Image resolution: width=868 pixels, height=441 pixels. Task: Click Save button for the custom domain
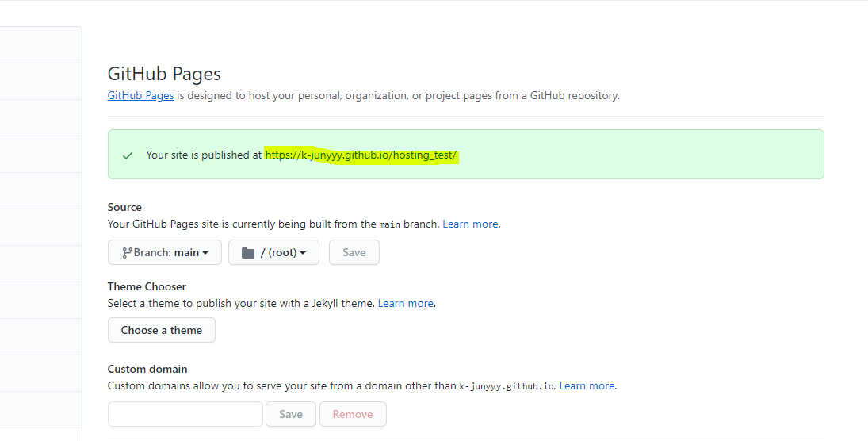(x=291, y=414)
